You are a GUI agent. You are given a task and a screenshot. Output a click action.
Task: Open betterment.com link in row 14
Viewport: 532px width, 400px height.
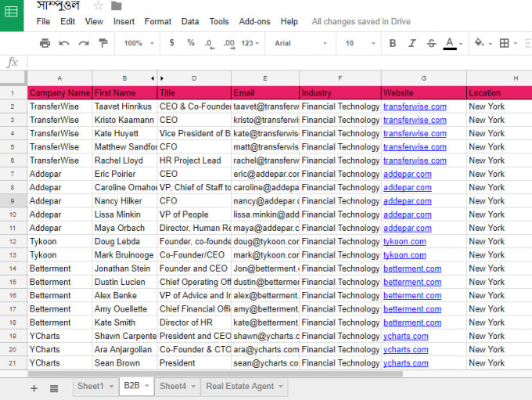tap(412, 268)
